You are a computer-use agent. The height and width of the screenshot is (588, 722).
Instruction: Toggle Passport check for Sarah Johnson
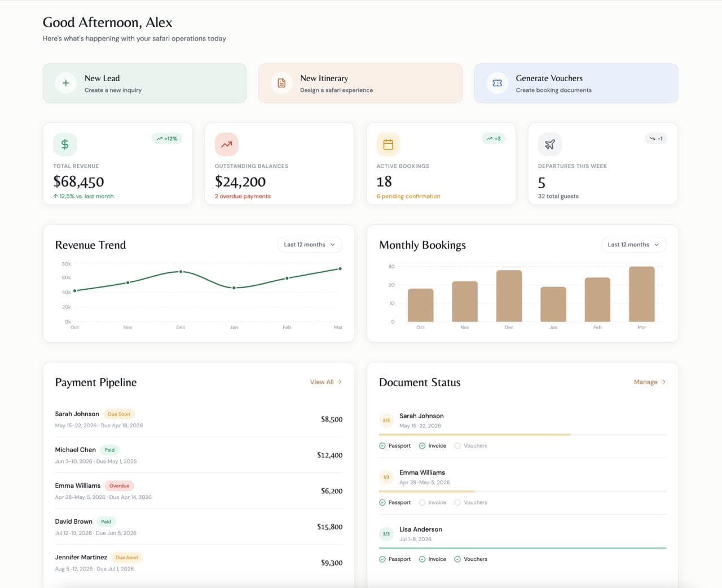[382, 445]
